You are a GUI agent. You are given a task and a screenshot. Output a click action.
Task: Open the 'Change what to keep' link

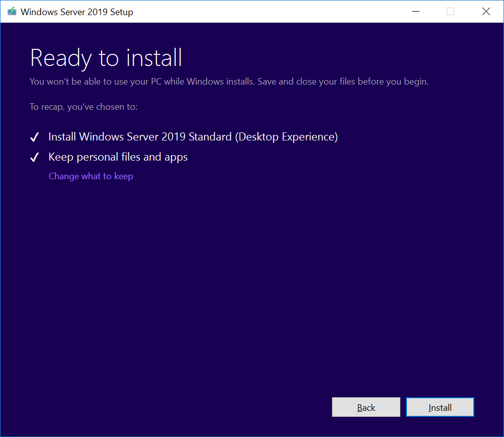tap(91, 176)
